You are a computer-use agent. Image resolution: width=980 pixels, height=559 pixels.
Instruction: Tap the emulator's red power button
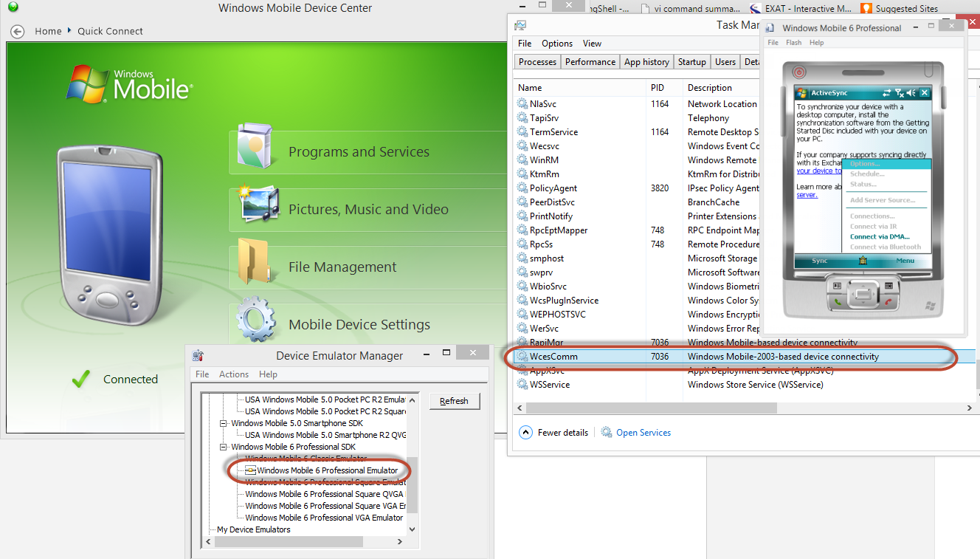[x=798, y=72]
